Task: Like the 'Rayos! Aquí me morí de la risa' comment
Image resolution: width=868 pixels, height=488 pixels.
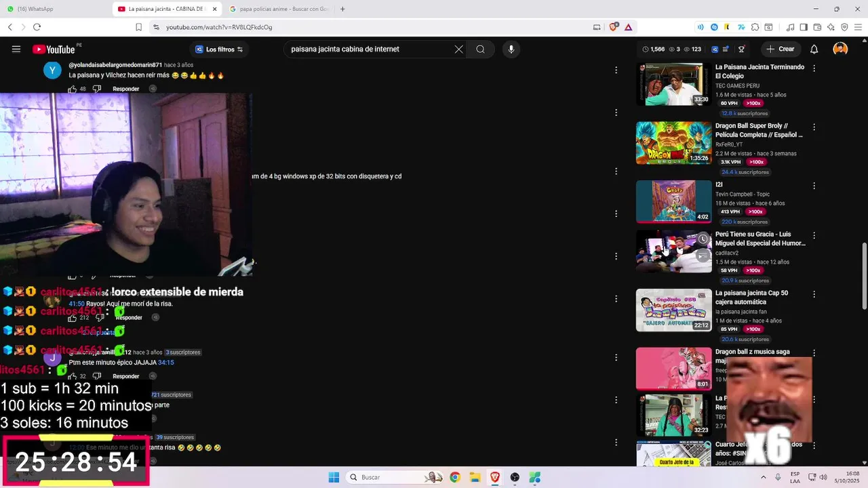Action: pyautogui.click(x=73, y=317)
